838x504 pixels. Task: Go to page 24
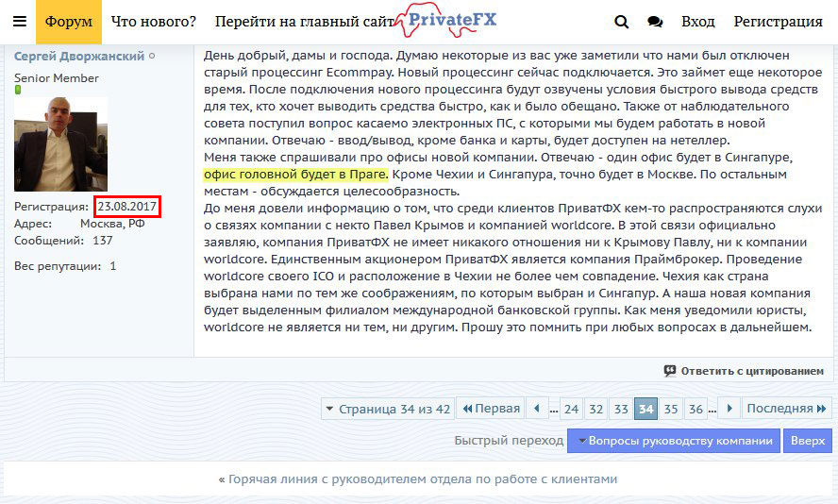click(571, 409)
